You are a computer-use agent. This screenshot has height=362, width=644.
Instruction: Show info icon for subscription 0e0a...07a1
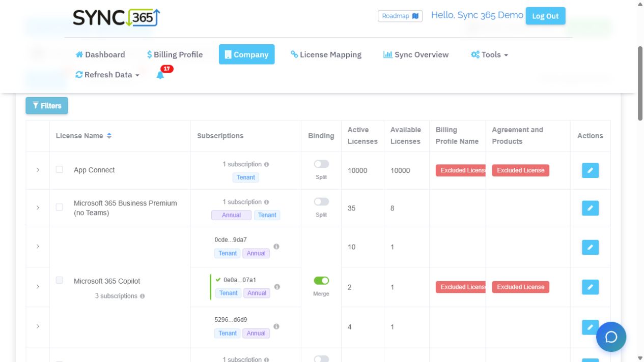[x=277, y=287]
